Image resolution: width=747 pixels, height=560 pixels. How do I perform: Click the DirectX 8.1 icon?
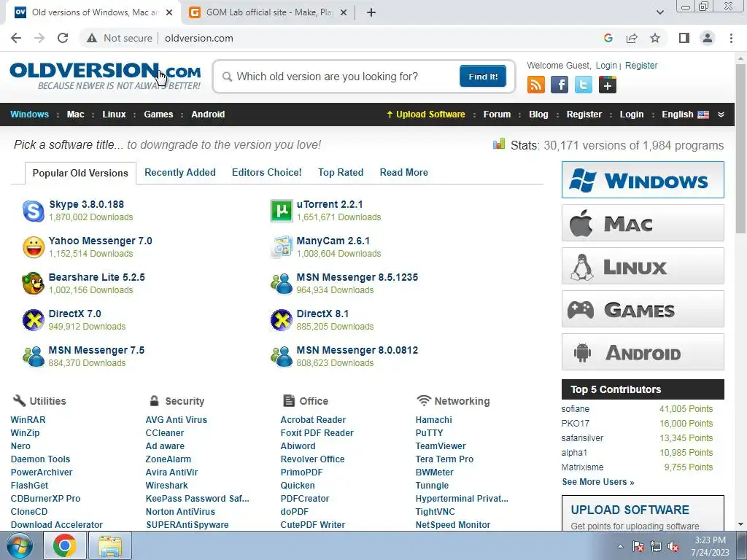pos(281,320)
